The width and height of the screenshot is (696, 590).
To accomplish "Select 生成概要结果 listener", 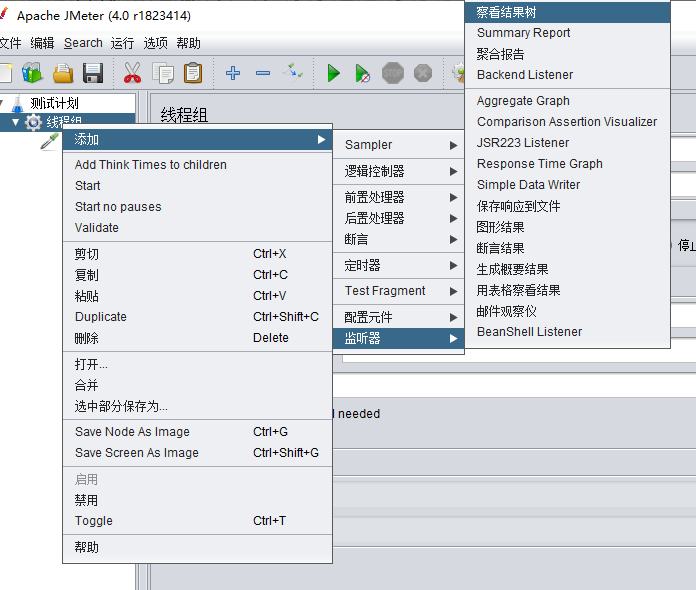I will pyautogui.click(x=567, y=269).
